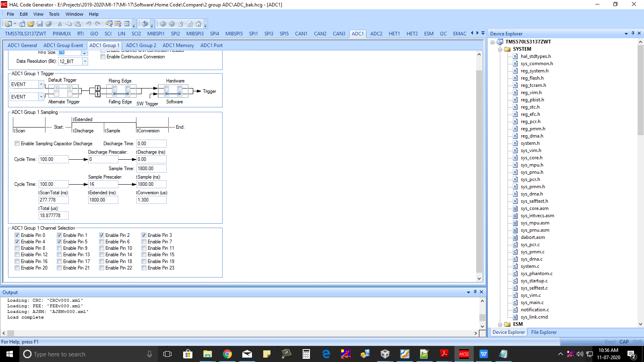The image size is (644, 362).
Task: Open the Calculator taskbar icon
Action: pos(306,354)
